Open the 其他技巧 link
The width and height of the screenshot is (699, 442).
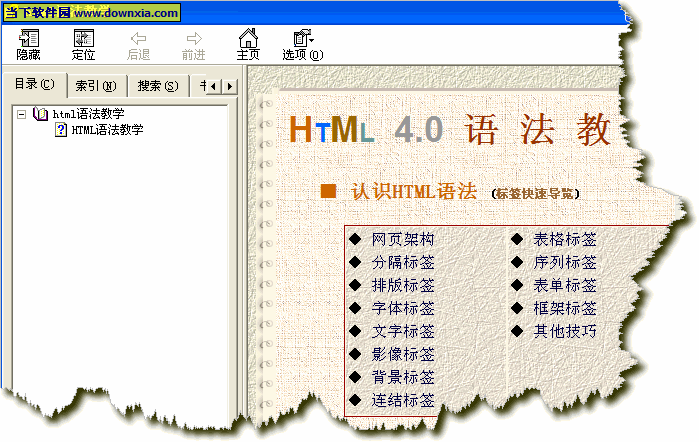point(565,331)
